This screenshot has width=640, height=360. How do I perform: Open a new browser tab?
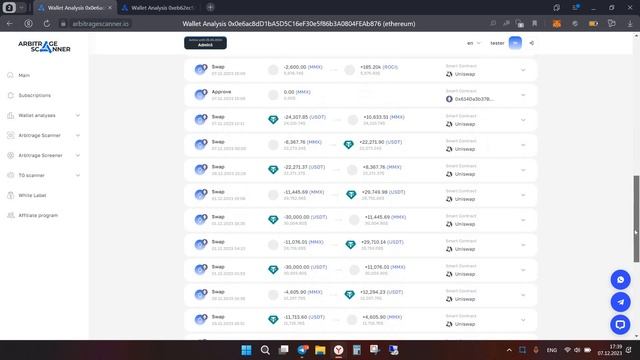tap(210, 7)
